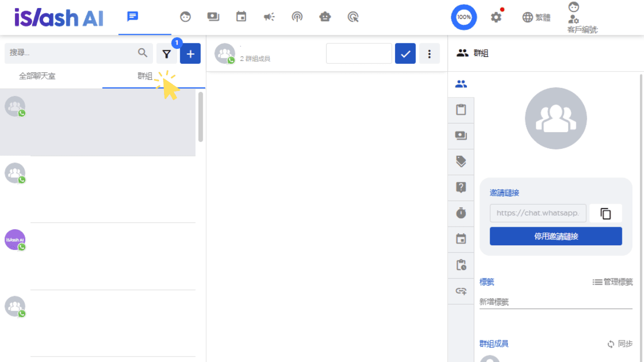Click 同步 to sync group members
644x362 pixels.
click(620, 344)
